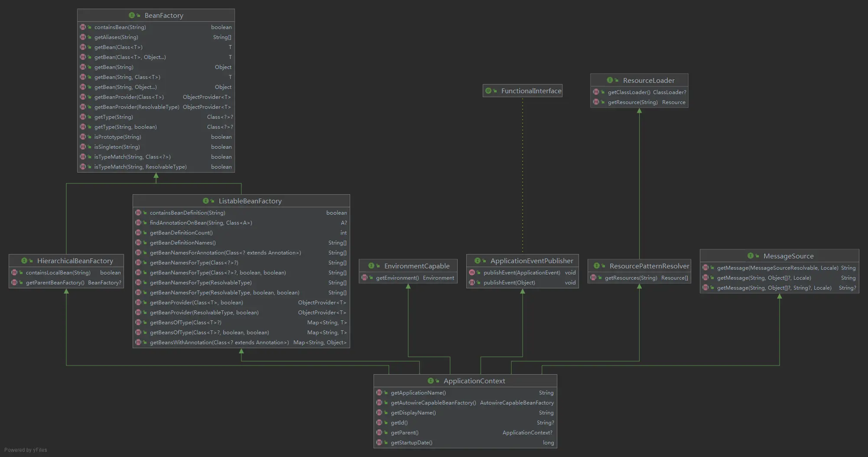Click getBeanProvider(ResolvableType) in BeanFactory

point(137,107)
